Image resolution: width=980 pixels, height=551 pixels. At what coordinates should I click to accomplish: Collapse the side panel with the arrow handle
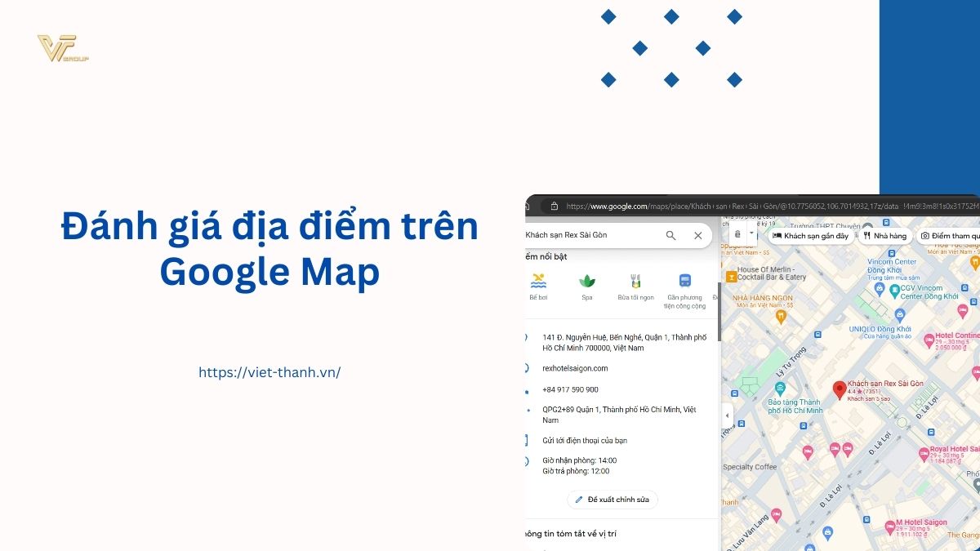click(727, 415)
